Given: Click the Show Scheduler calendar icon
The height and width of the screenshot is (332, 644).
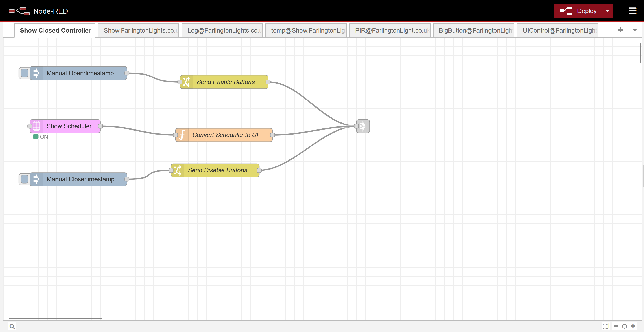Looking at the screenshot, I should pos(37,126).
